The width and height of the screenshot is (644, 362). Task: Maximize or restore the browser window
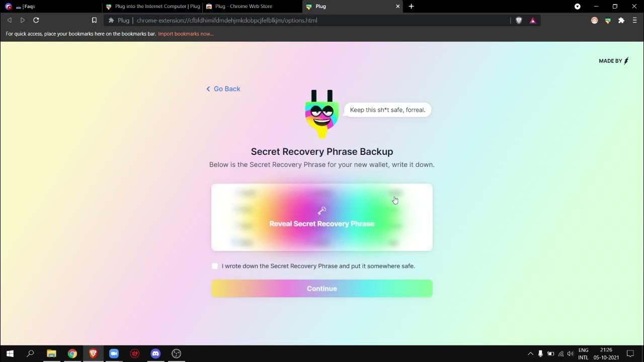pos(615,7)
